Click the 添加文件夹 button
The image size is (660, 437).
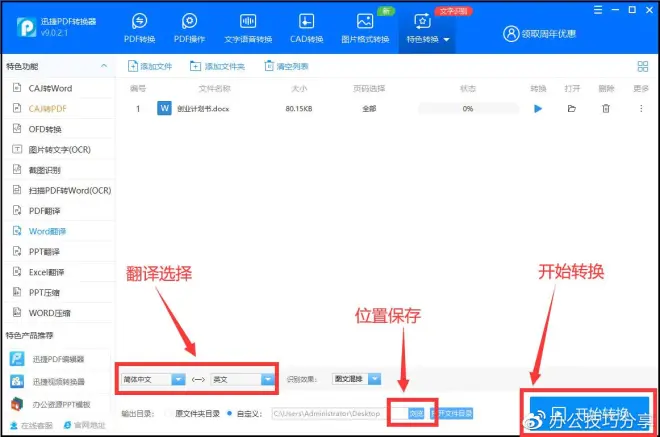[x=217, y=66]
